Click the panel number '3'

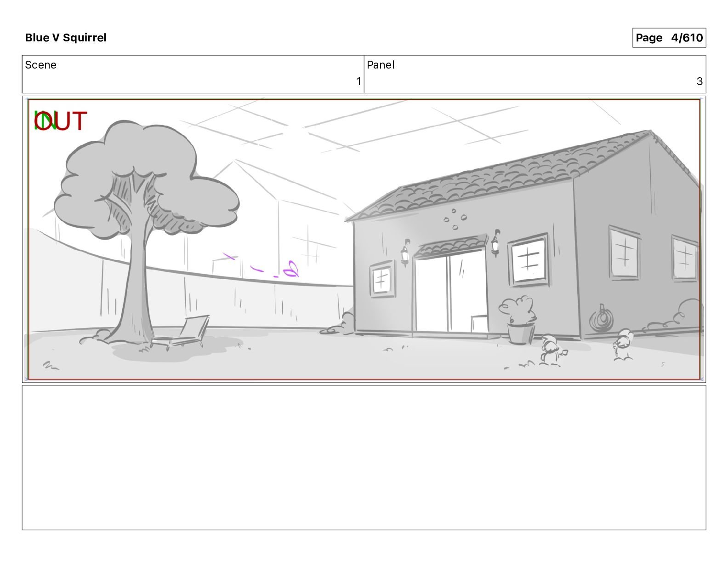700,81
